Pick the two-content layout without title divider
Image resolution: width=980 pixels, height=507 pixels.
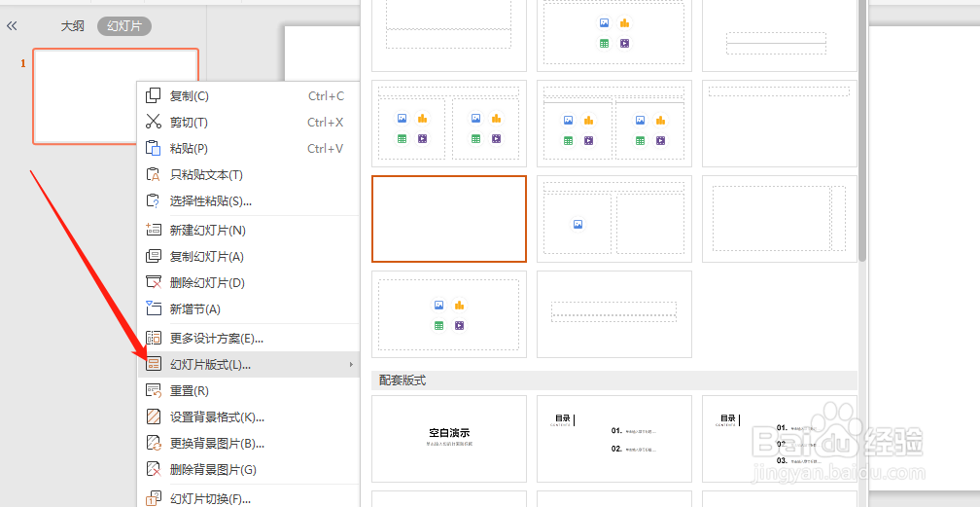[x=449, y=124]
